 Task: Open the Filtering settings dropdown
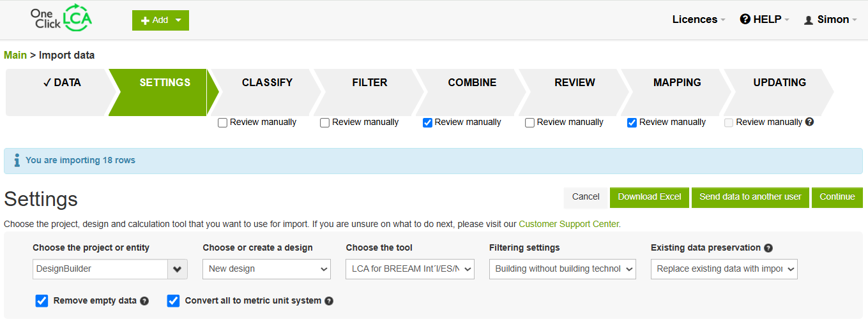click(562, 269)
